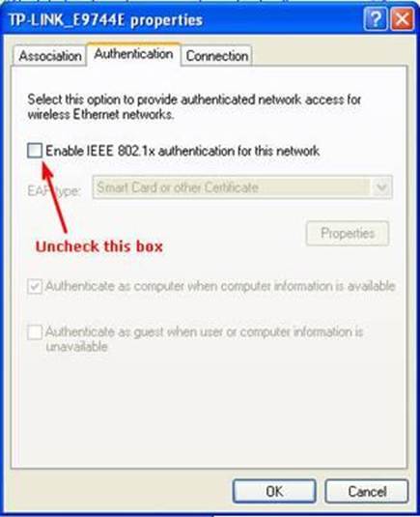Click the authenticated network access description text
Screen dimensions: 420x517
tap(194, 107)
